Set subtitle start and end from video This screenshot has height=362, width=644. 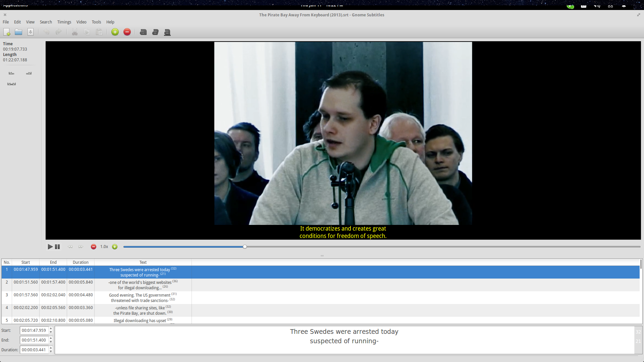[11, 84]
